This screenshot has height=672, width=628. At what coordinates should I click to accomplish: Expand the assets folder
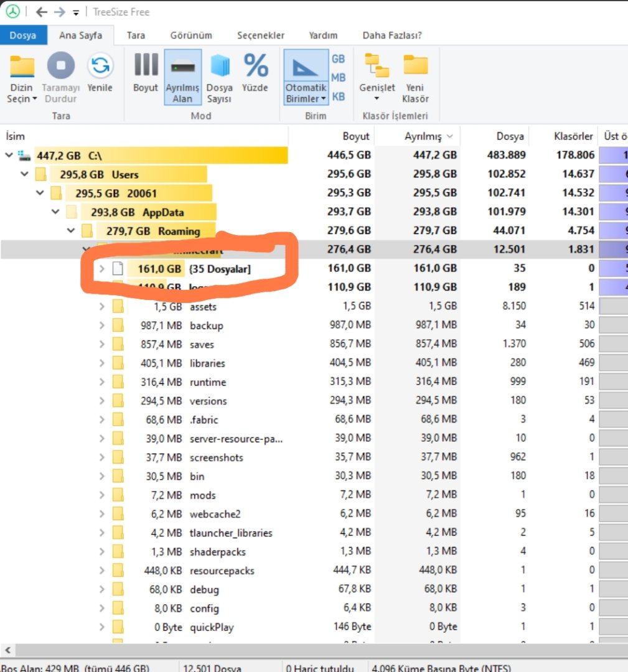tap(101, 306)
